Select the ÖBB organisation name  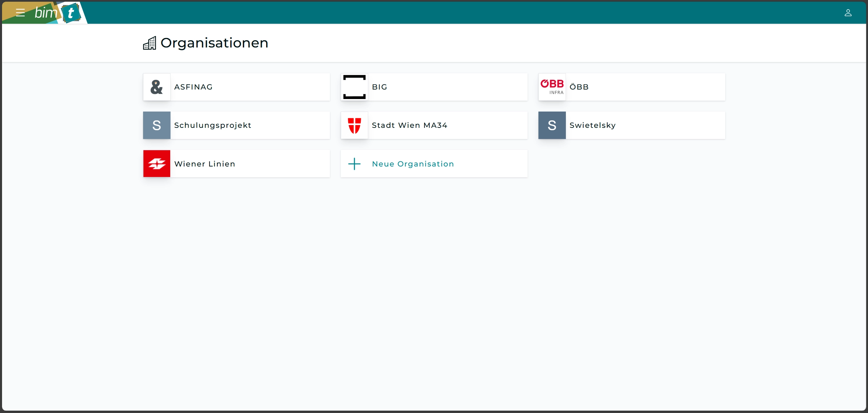coord(579,87)
